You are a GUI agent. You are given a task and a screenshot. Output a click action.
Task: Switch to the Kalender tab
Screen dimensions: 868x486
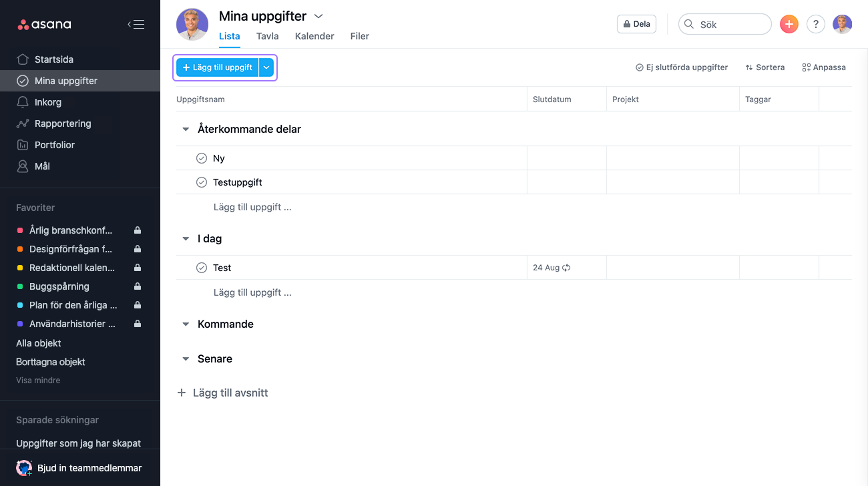click(x=314, y=36)
